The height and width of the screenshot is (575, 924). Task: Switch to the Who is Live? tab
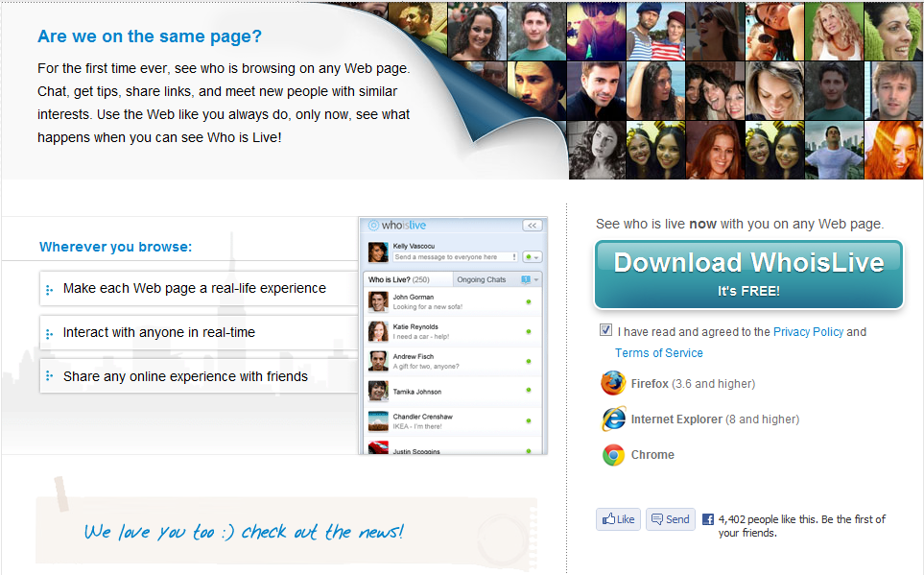coord(408,279)
